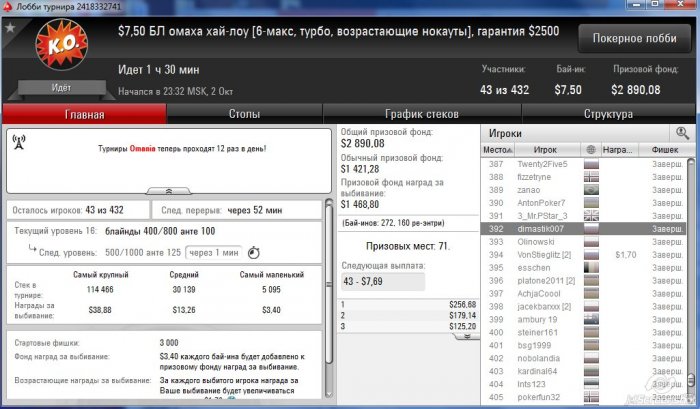Screen dimensions: 700x409
Task: Click the Идёт status button
Action: [x=61, y=88]
